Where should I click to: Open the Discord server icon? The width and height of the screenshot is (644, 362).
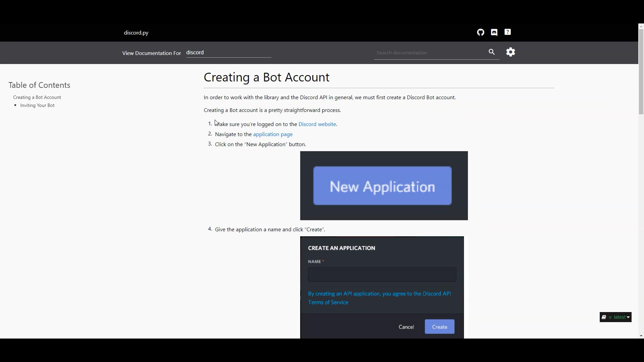coord(494,33)
